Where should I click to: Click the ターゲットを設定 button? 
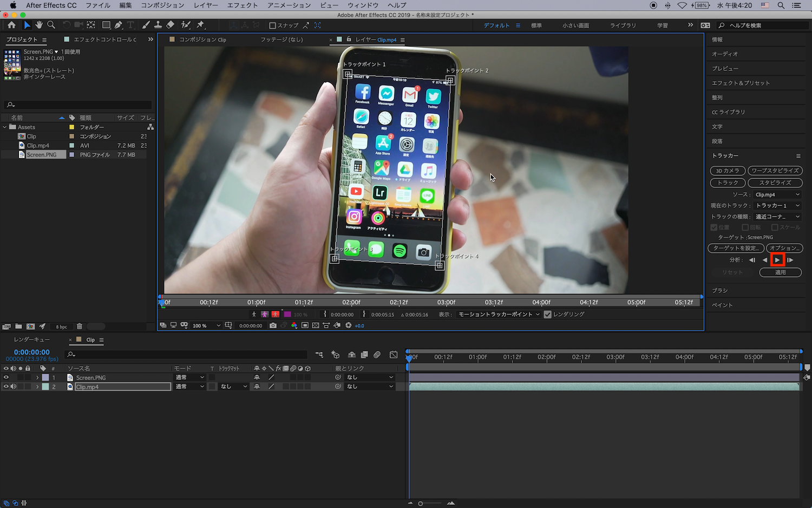coord(735,248)
